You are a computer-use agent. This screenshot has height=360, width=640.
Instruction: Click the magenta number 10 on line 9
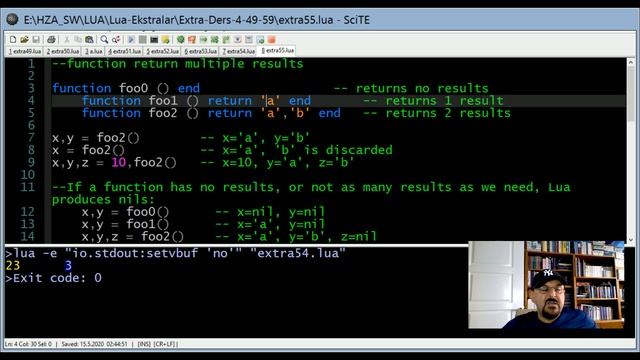coord(118,162)
